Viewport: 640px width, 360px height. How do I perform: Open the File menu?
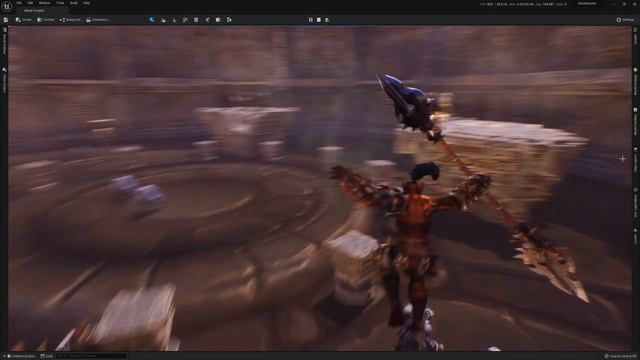19,3
